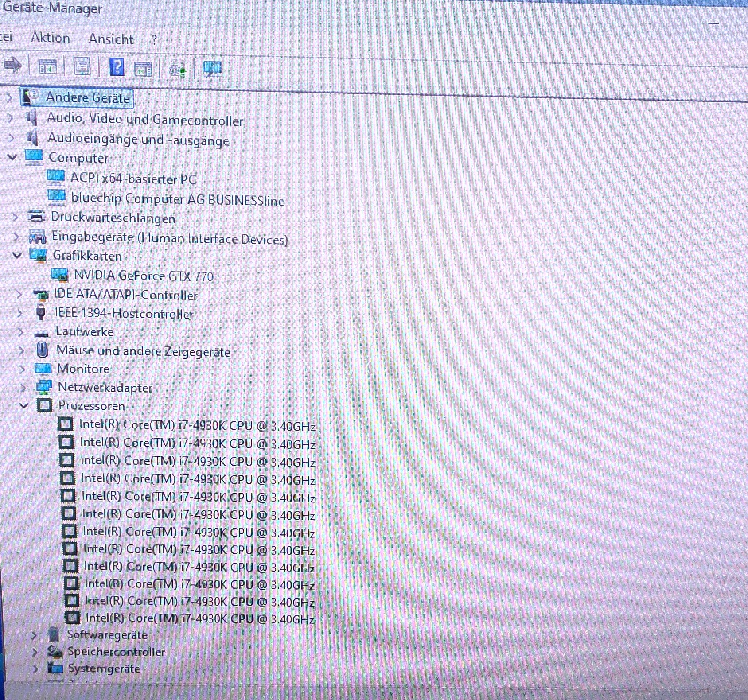748x700 pixels.
Task: Open the Aktion menu
Action: [51, 38]
